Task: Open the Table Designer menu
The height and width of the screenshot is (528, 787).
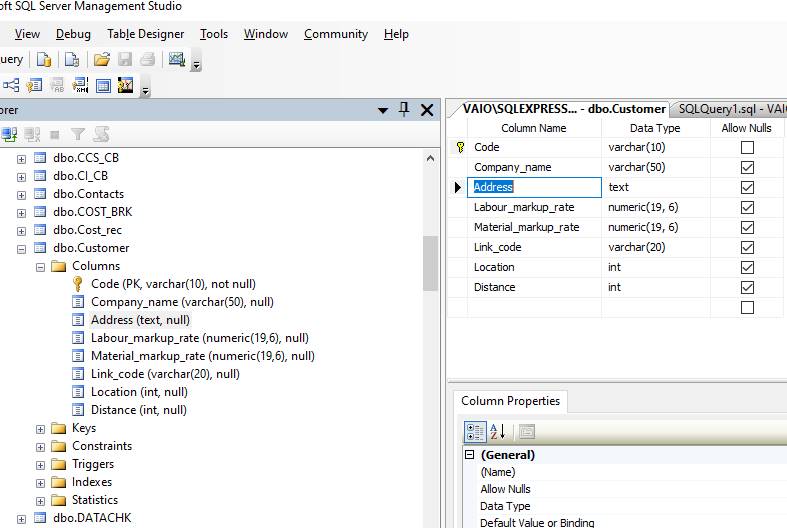Action: (145, 34)
